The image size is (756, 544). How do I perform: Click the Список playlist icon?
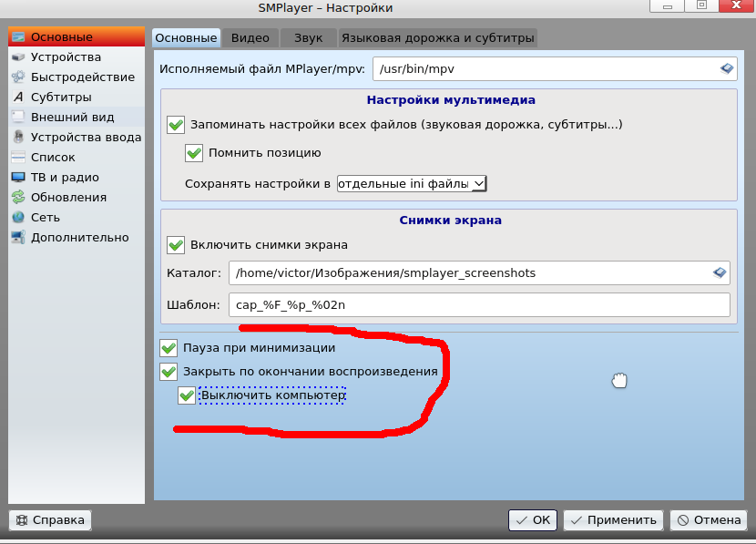[18, 158]
